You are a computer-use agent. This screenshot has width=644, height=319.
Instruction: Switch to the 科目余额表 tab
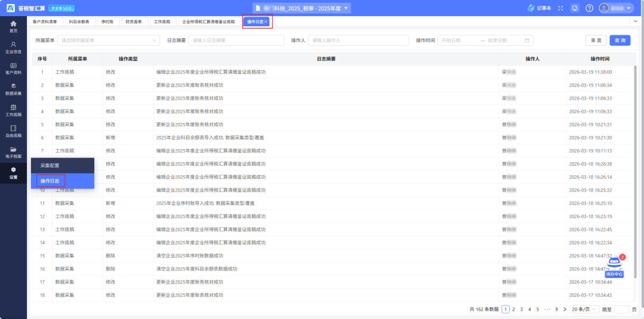tap(79, 21)
